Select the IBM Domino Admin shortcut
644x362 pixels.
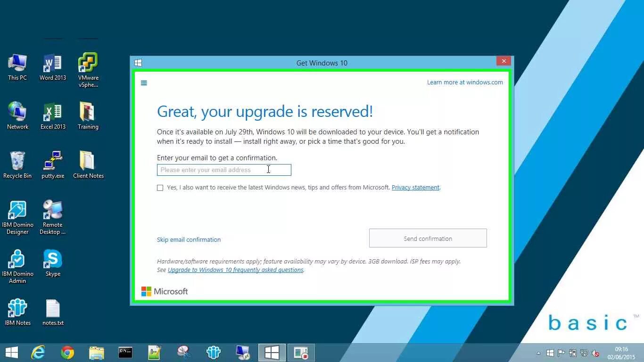point(17,266)
